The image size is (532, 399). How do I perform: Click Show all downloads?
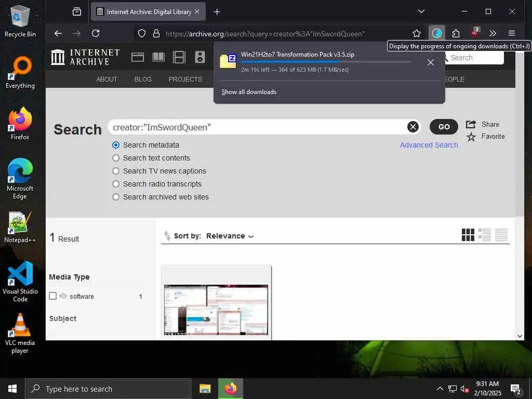tap(249, 92)
